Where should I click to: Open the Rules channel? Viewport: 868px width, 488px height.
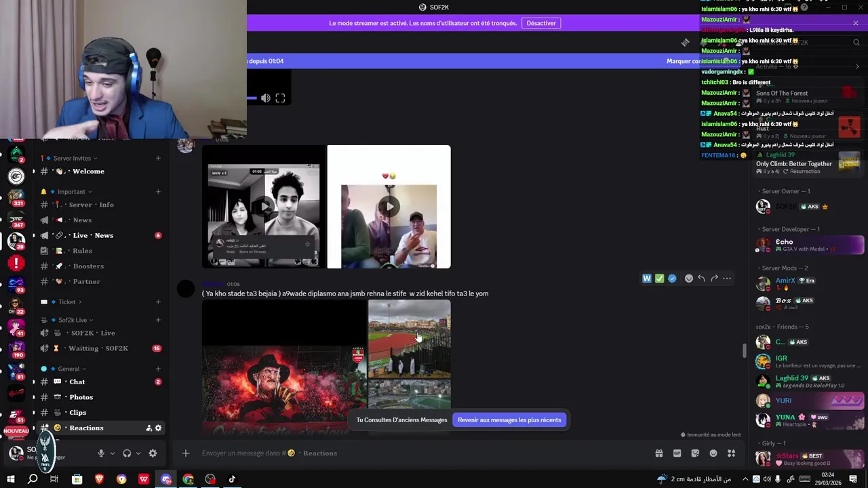click(100, 251)
